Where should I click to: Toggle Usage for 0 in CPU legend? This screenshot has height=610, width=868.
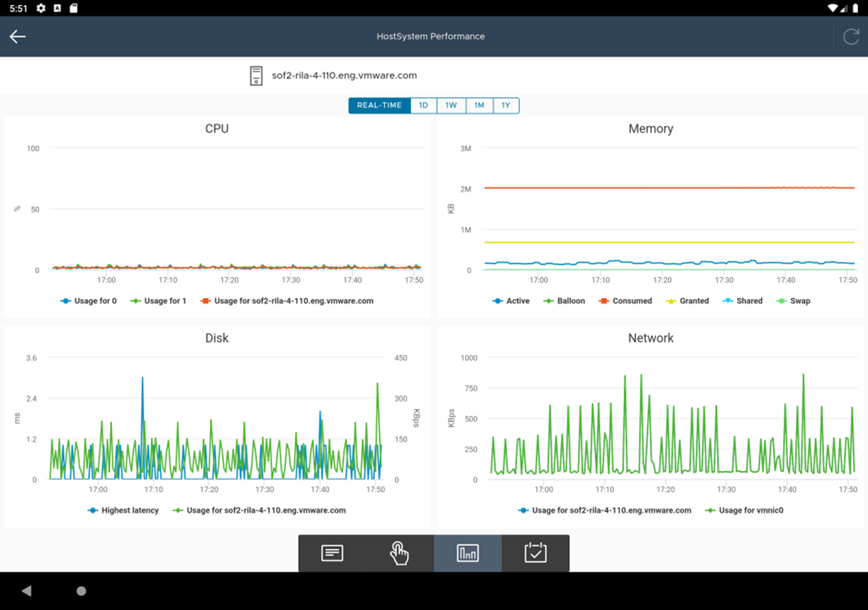coord(88,301)
